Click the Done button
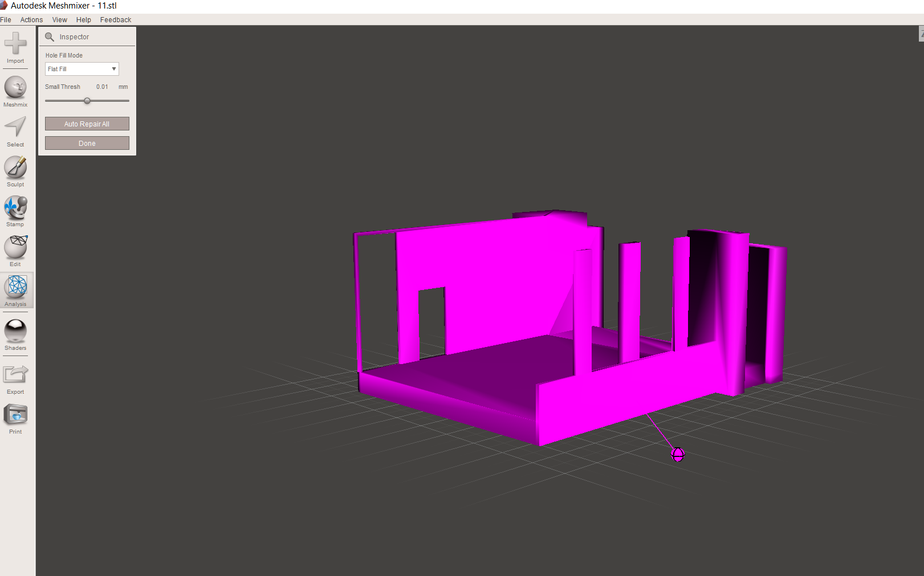This screenshot has width=924, height=576. pyautogui.click(x=87, y=143)
